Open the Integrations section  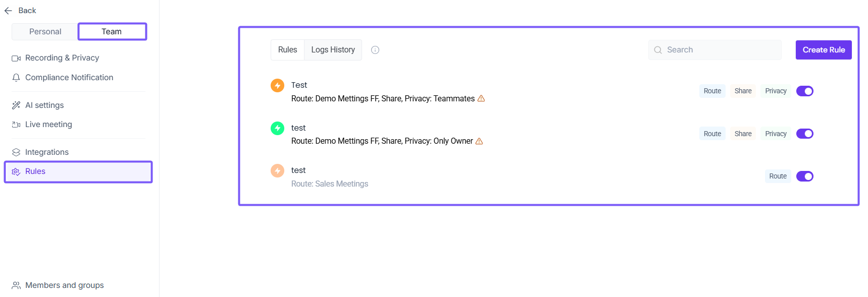(46, 152)
